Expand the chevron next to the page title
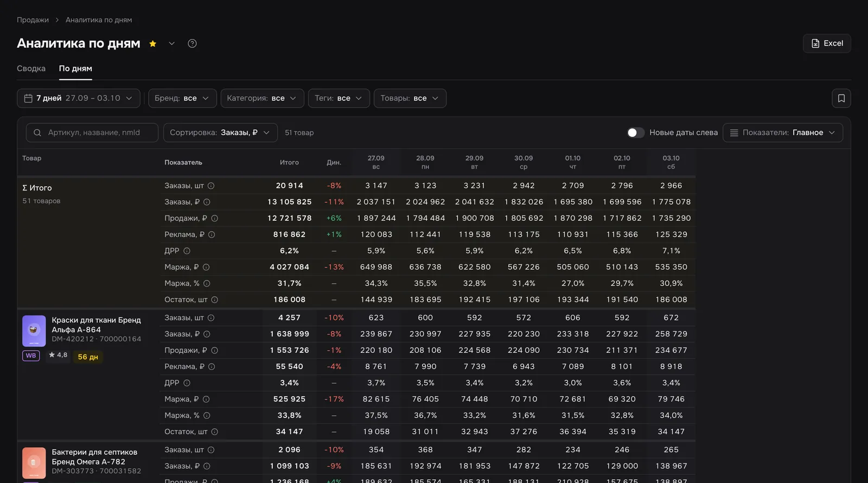The image size is (868, 483). (x=171, y=43)
